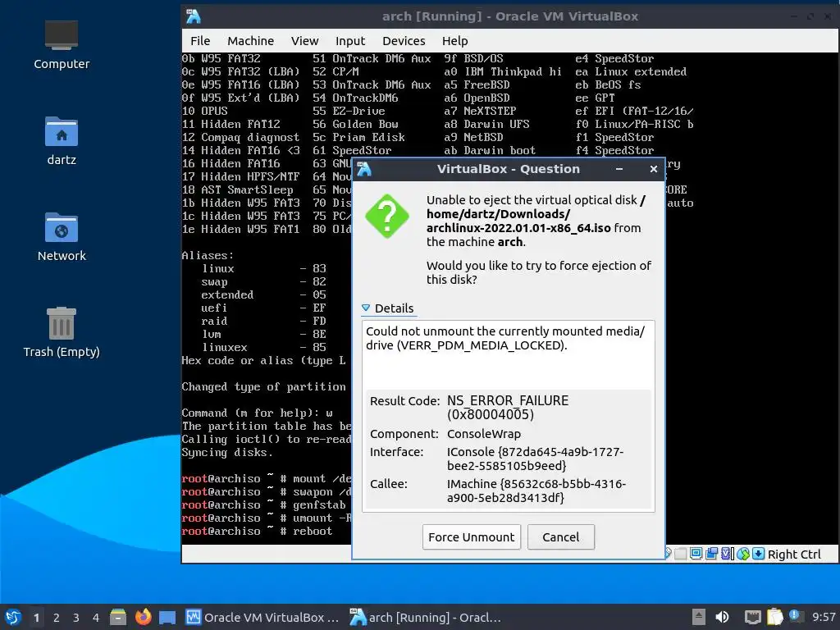Open the Devices menu

point(404,41)
